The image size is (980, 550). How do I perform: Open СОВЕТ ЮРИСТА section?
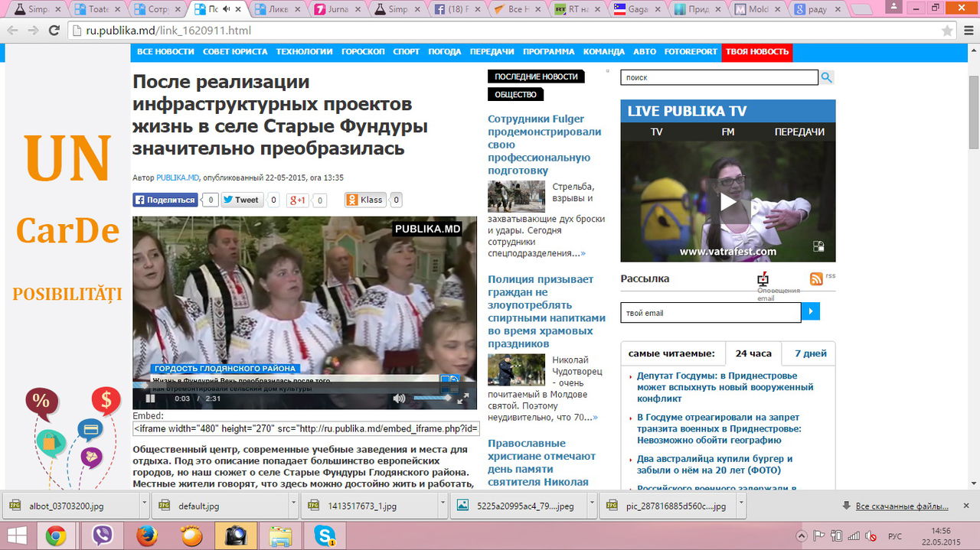pos(235,52)
